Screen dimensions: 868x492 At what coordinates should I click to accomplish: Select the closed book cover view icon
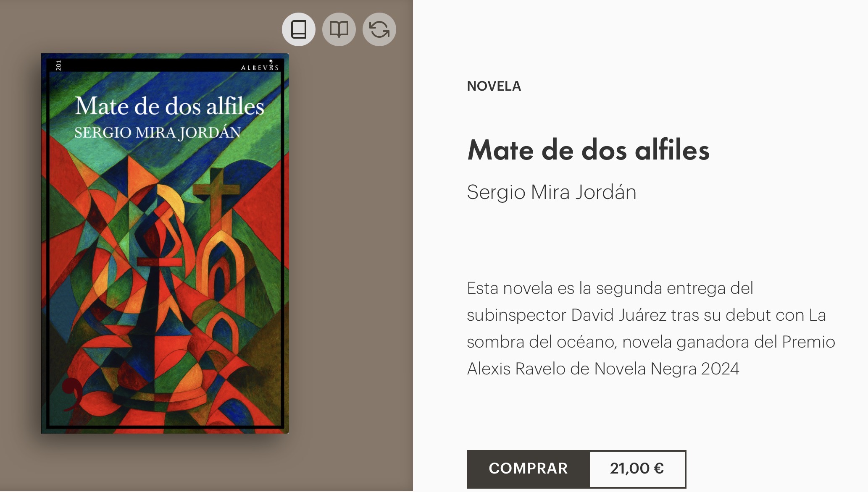point(299,29)
